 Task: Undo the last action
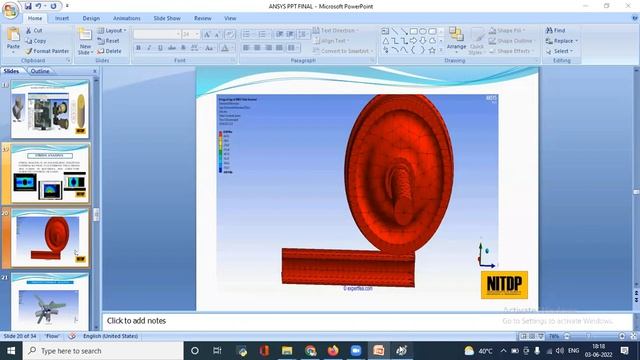pyautogui.click(x=39, y=6)
